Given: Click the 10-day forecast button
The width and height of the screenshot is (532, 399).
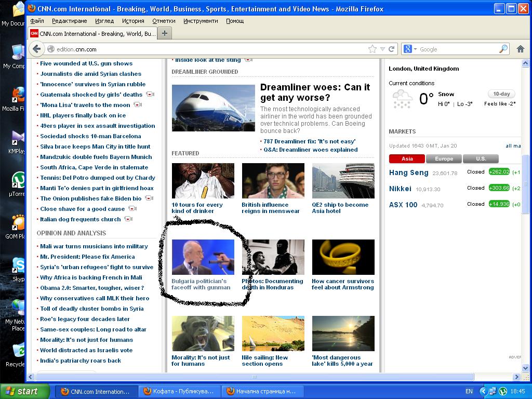Looking at the screenshot, I should coord(501,94).
